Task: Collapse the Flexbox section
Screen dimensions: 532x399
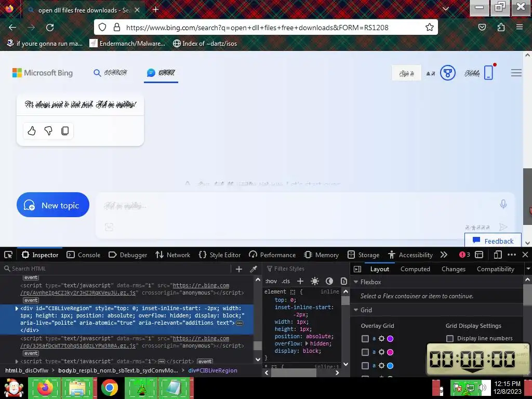Action: coord(356,282)
